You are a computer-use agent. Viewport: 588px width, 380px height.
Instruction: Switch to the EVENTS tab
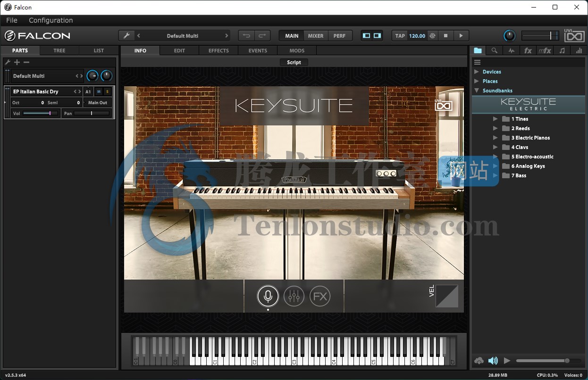(x=258, y=50)
